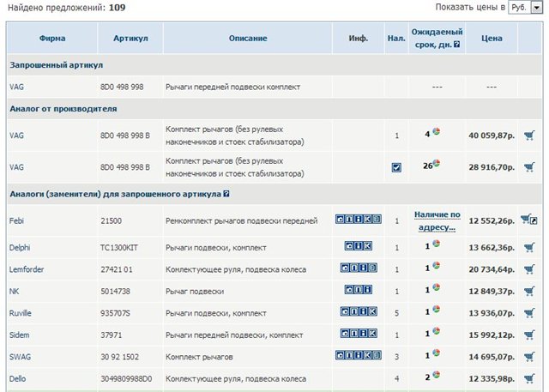
Task: Open photo icon for Febi 21500
Action: pos(340,219)
